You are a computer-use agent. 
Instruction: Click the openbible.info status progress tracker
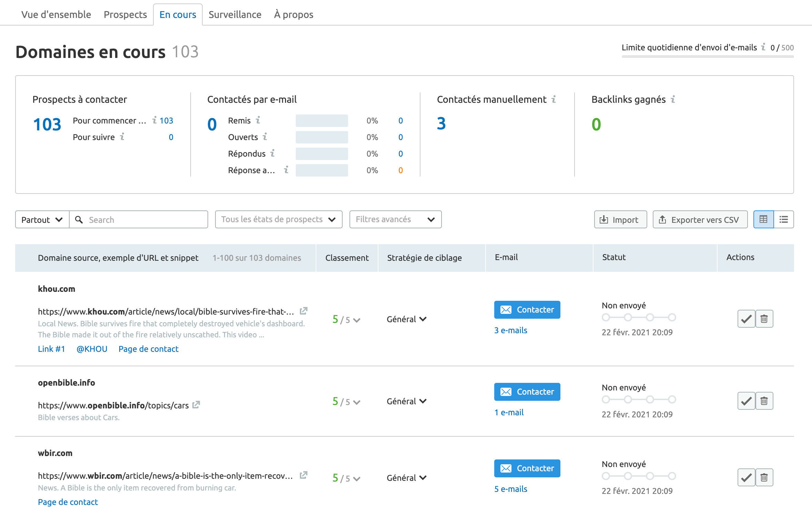click(x=639, y=399)
